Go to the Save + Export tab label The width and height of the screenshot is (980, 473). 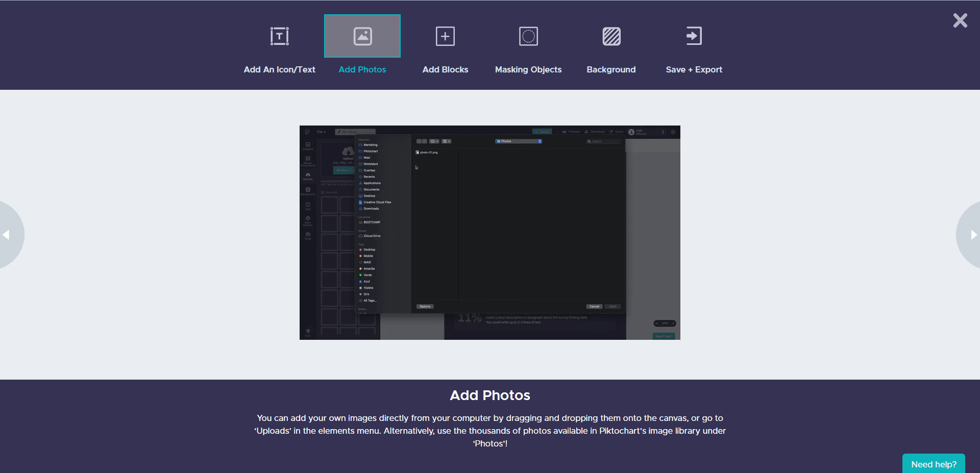(694, 69)
